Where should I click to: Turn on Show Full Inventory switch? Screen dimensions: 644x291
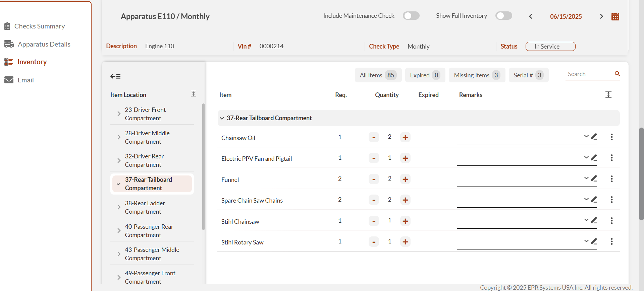(x=503, y=16)
